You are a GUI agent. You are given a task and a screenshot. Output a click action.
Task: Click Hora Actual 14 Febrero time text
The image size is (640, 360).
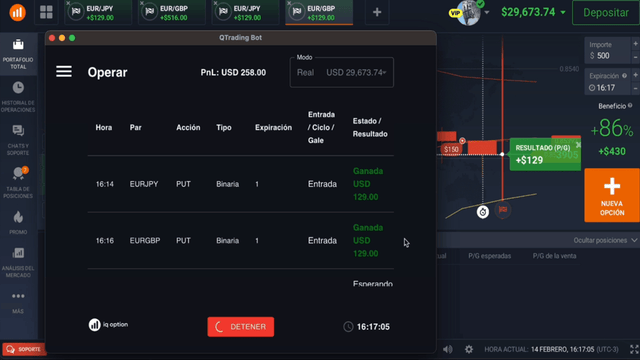coord(551,349)
